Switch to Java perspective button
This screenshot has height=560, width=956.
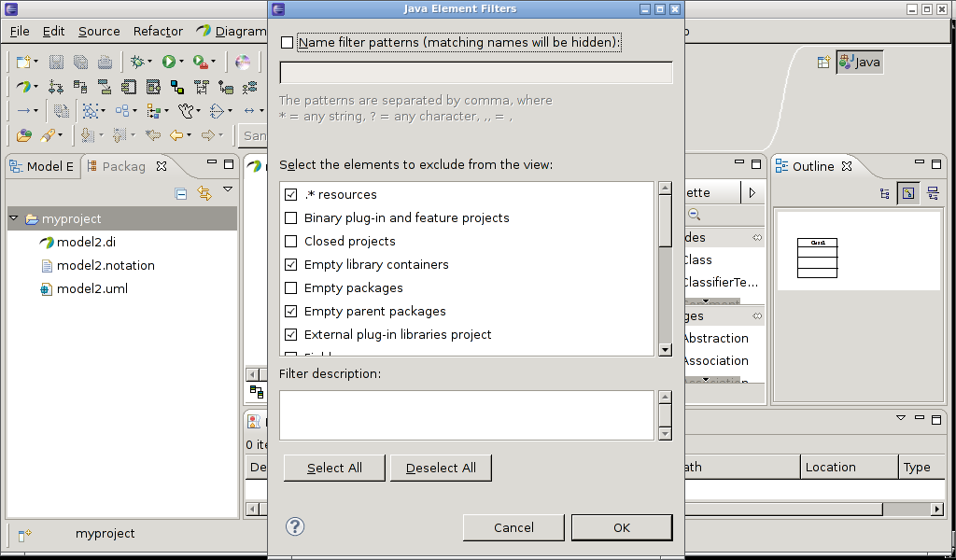click(860, 62)
